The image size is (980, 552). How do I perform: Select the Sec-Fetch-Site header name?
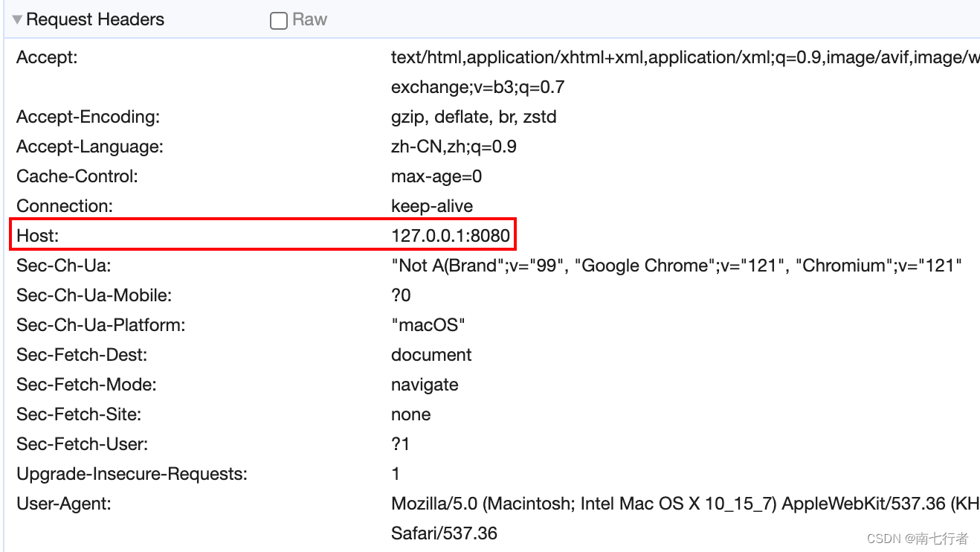(79, 414)
